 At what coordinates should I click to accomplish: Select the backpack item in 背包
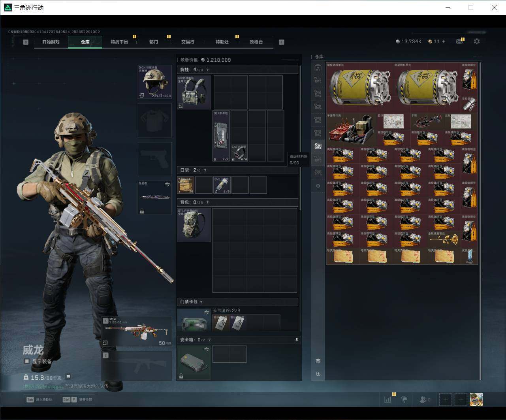point(194,225)
